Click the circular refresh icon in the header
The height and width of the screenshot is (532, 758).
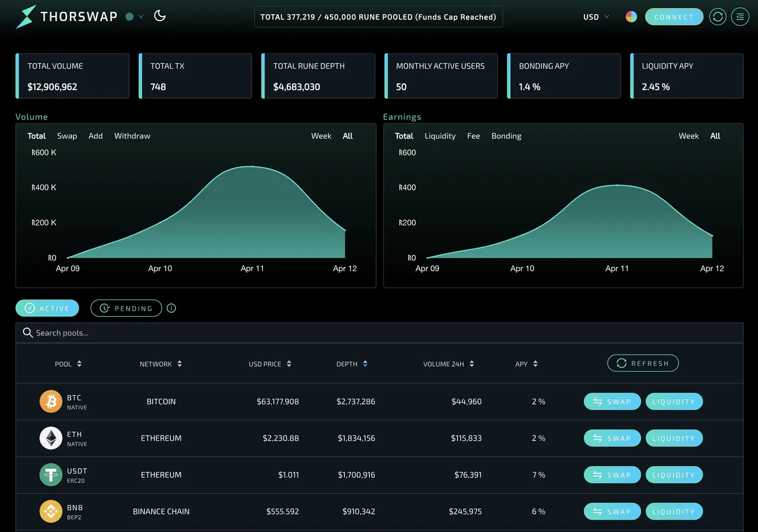click(x=718, y=17)
